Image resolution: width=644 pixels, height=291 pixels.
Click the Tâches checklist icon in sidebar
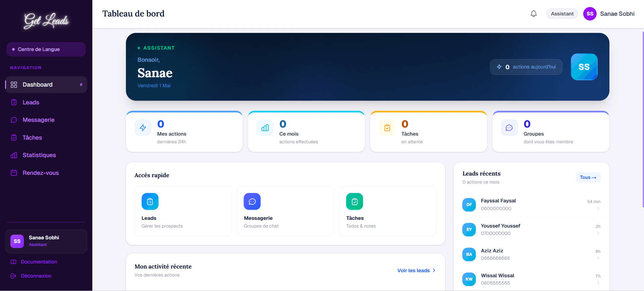click(14, 138)
